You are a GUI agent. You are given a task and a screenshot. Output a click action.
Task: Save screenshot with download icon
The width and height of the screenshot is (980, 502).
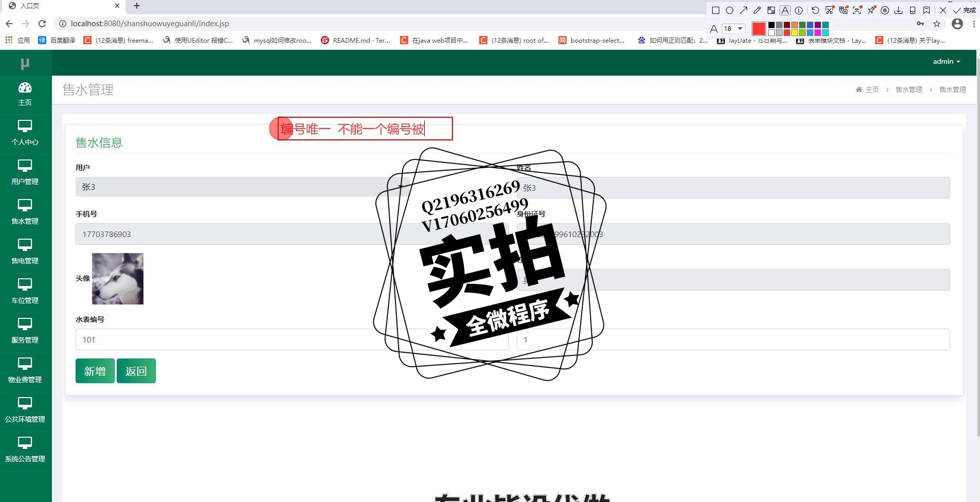(x=898, y=10)
